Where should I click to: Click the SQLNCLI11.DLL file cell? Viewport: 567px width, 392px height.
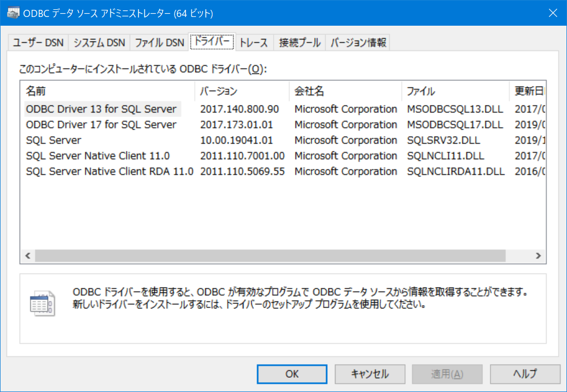[x=445, y=156]
